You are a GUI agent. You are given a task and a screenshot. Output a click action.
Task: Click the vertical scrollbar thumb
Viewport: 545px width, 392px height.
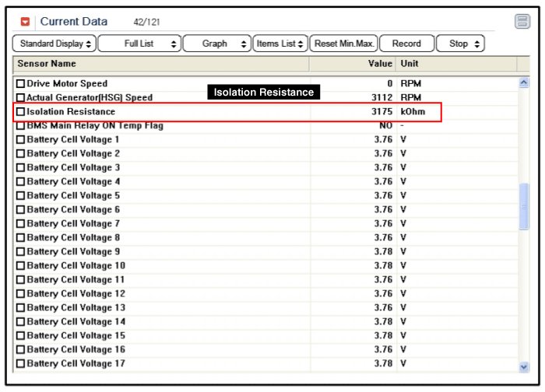(x=524, y=206)
